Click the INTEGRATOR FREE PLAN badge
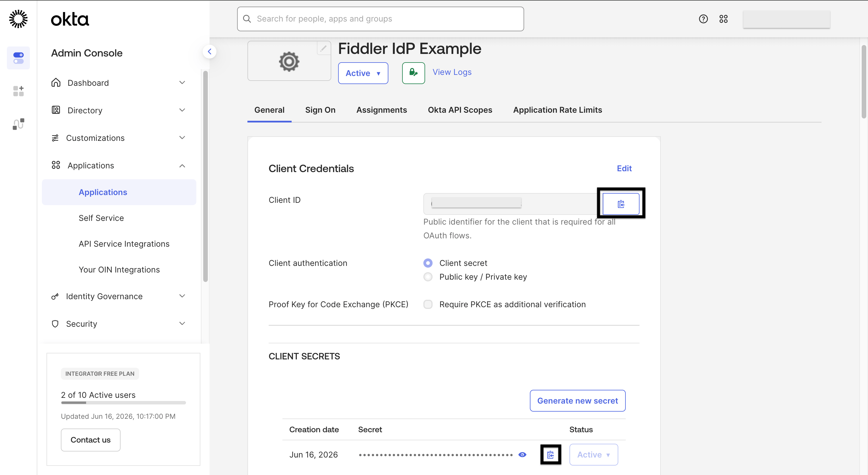This screenshot has height=475, width=868. click(x=100, y=374)
